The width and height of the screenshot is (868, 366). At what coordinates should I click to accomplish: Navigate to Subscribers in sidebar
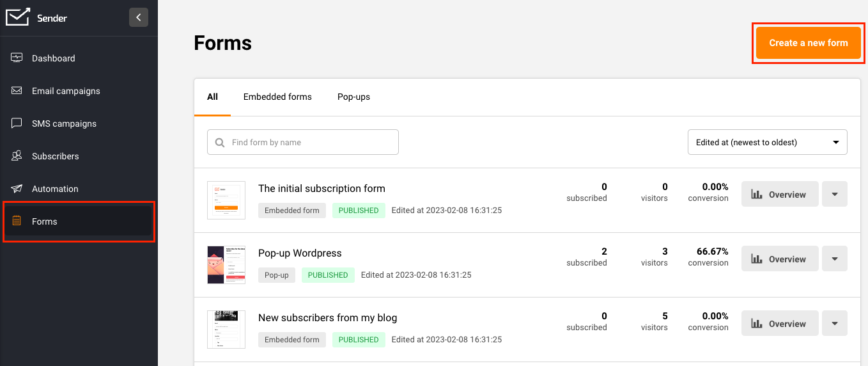[56, 156]
